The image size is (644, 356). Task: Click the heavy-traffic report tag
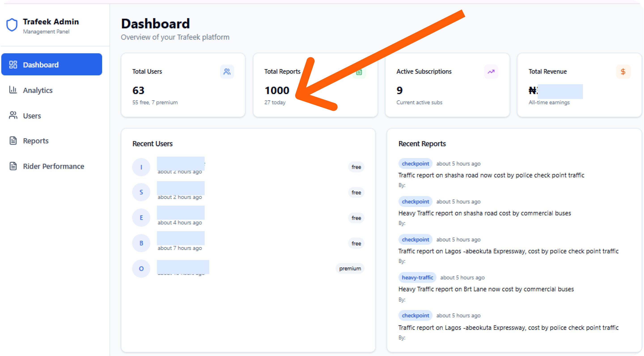417,278
